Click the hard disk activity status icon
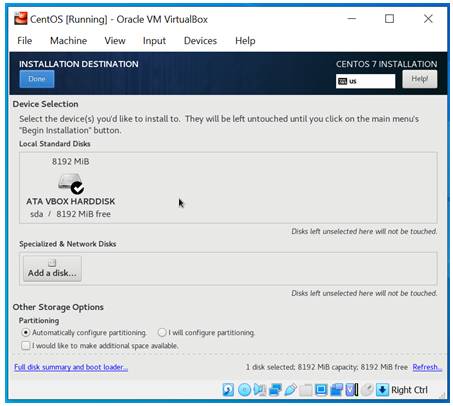The height and width of the screenshot is (406, 453). 228,390
